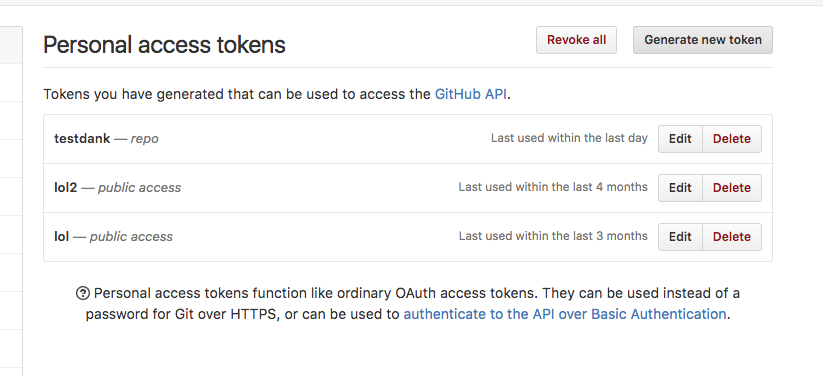Screen dimensions: 823x376
Task: Click "Last used within the last 4 months" text
Action: [x=553, y=187]
